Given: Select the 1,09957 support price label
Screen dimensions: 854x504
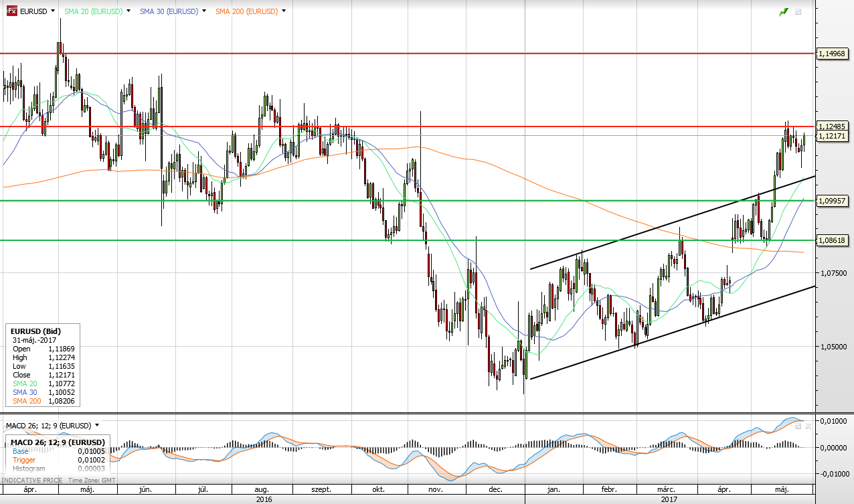Looking at the screenshot, I should coord(833,201).
